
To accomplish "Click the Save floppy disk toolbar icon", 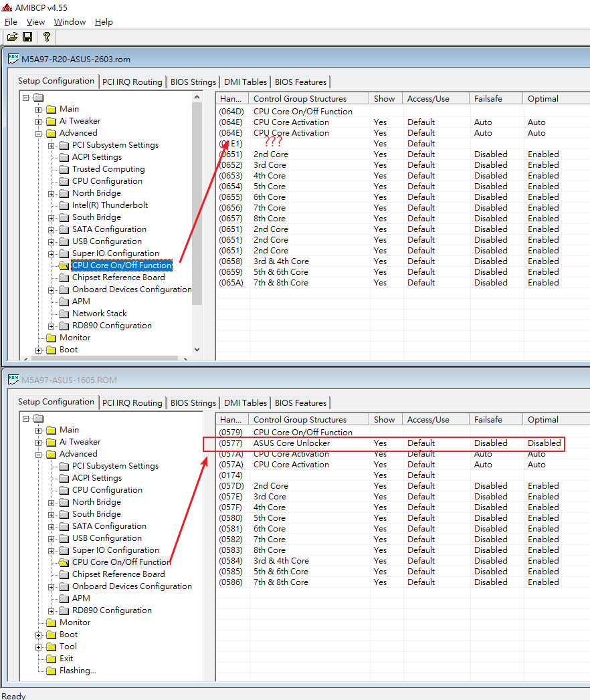I will pos(27,37).
